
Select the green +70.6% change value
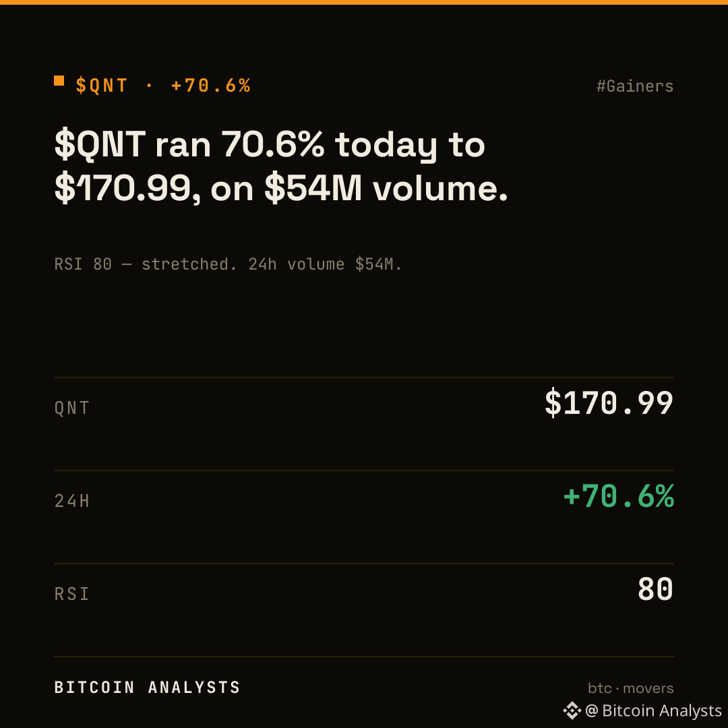click(x=618, y=496)
